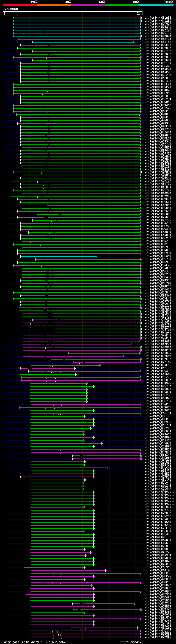The width and height of the screenshot is (176, 644).
Task: Click UniRef100_O49659 label
Action: pyautogui.click(x=158, y=323)
